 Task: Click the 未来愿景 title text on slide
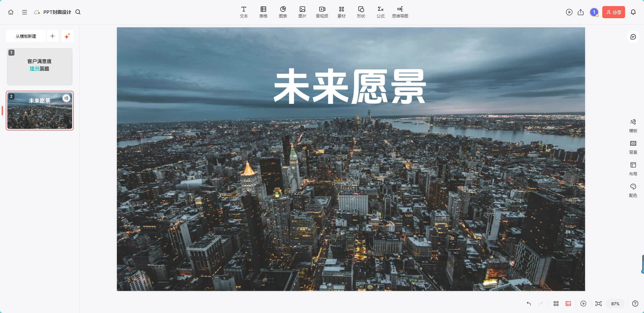tap(350, 86)
